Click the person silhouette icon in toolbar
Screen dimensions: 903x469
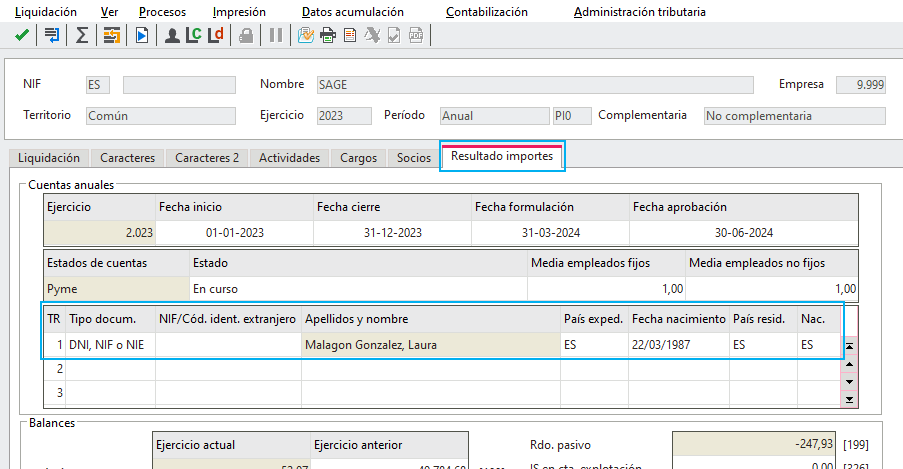pyautogui.click(x=172, y=36)
